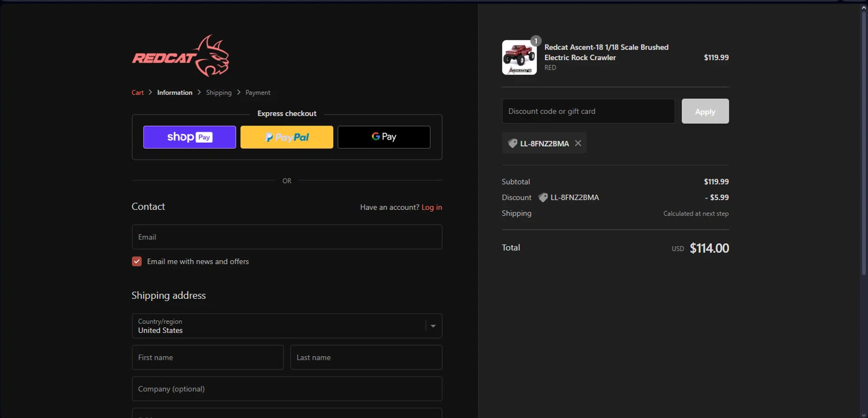Screen dimensions: 868x418
Task: Go back to Cart breadcrumb
Action: point(138,93)
